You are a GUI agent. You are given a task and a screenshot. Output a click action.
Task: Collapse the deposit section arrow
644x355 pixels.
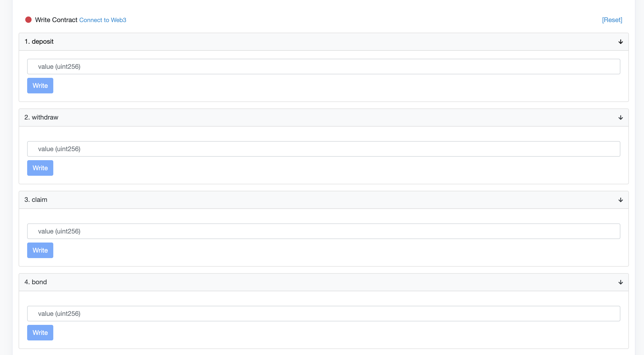pyautogui.click(x=621, y=42)
